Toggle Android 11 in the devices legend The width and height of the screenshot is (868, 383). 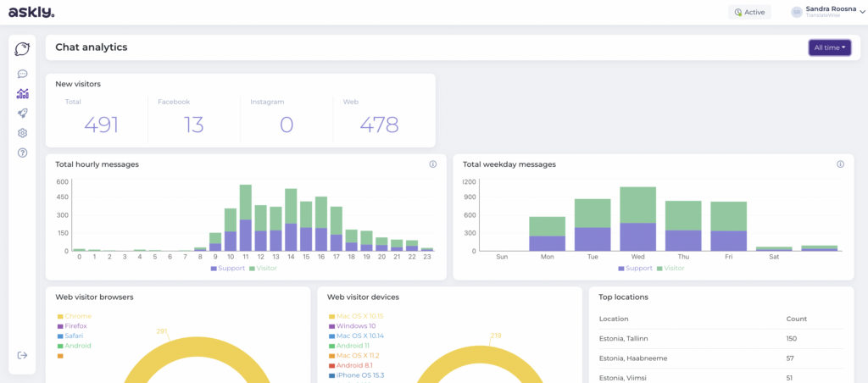(351, 346)
